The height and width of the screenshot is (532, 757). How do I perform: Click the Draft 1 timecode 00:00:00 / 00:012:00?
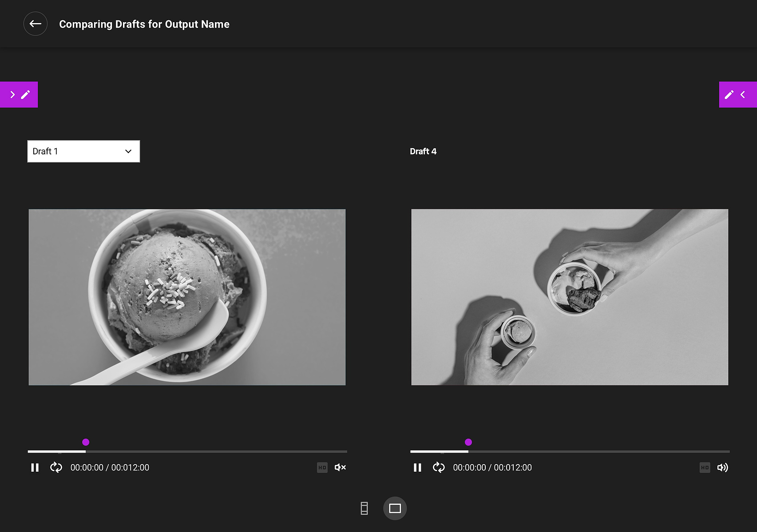pyautogui.click(x=110, y=467)
